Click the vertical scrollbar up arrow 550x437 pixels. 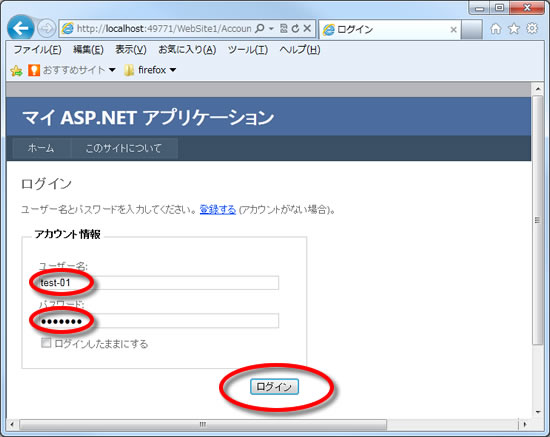click(x=538, y=89)
